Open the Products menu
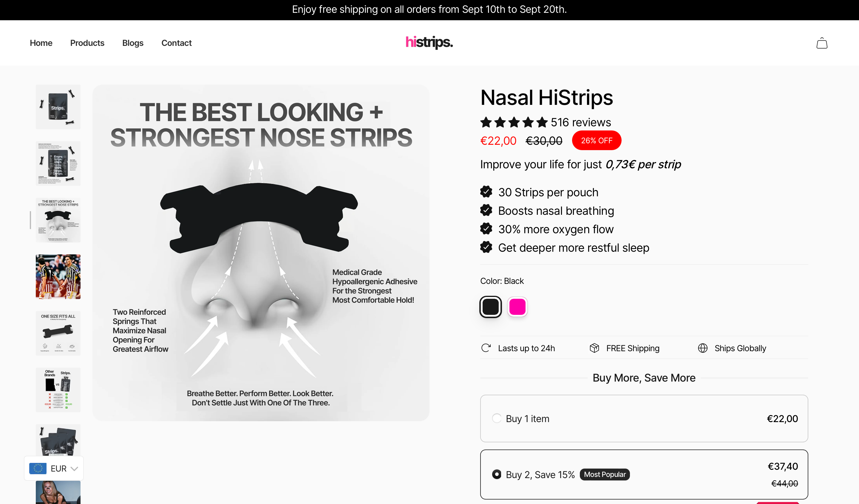 pyautogui.click(x=87, y=43)
